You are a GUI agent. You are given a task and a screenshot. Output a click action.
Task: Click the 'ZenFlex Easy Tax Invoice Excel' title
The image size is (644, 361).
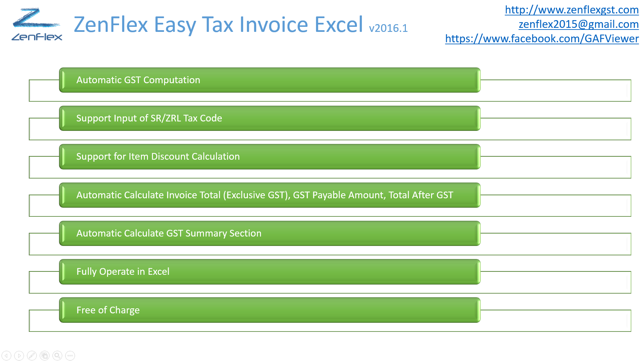(x=218, y=24)
